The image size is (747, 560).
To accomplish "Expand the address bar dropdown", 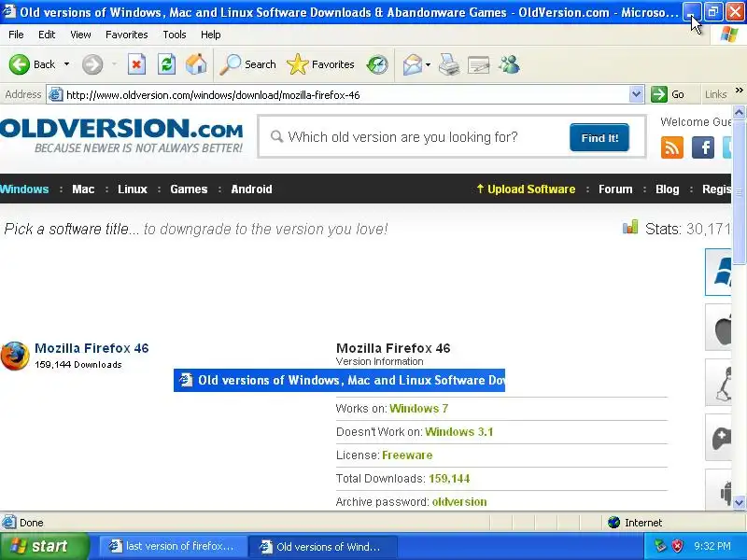I will 636,95.
